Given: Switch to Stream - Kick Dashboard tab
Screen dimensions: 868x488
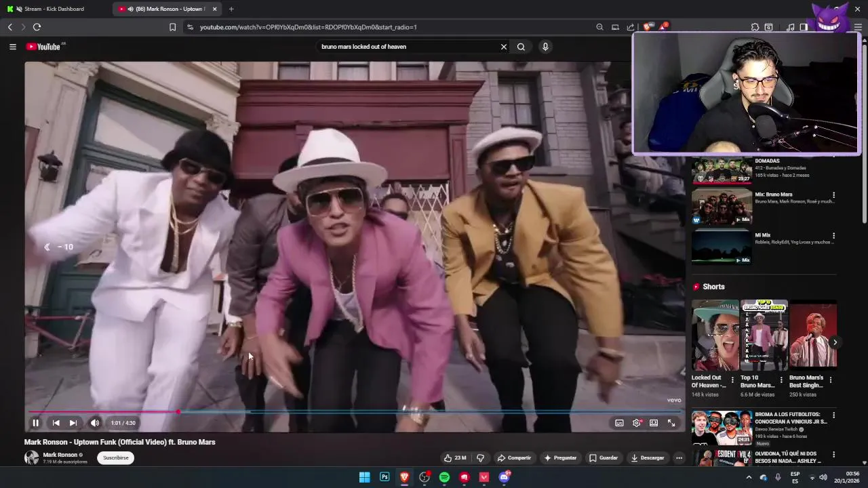Looking at the screenshot, I should pos(54,9).
